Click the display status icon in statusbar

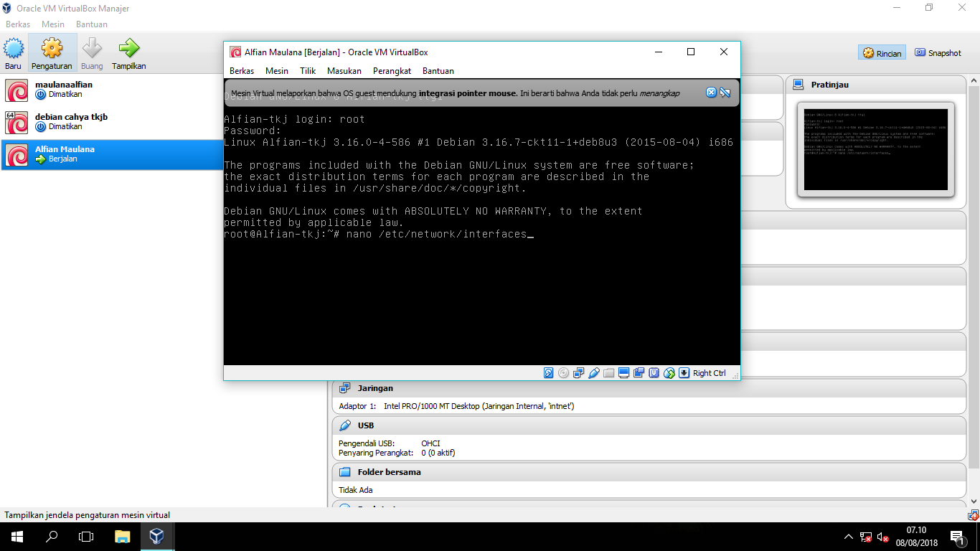pyautogui.click(x=623, y=373)
